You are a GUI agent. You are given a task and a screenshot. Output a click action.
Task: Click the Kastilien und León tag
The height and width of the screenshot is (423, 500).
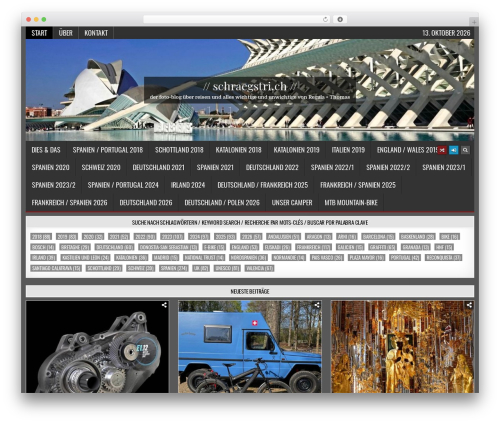click(85, 258)
